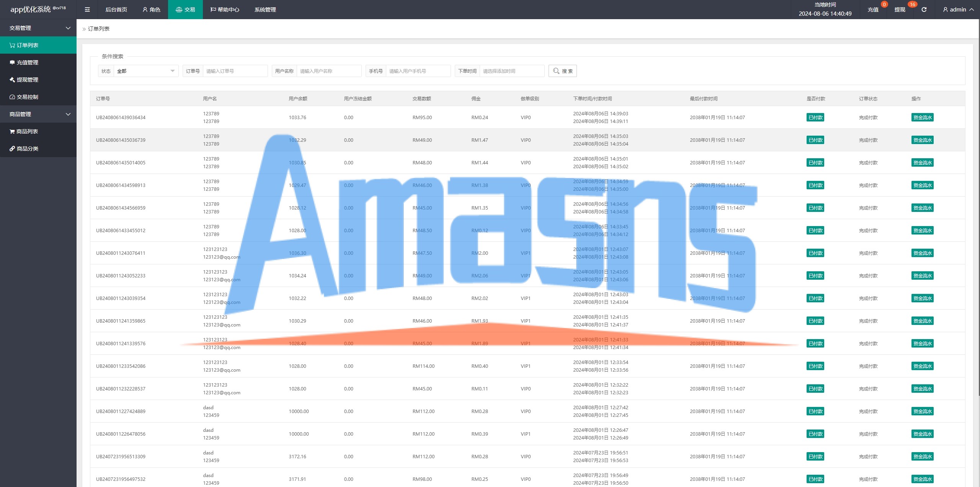
Task: Open 商品分类 in sidebar
Action: coord(38,149)
